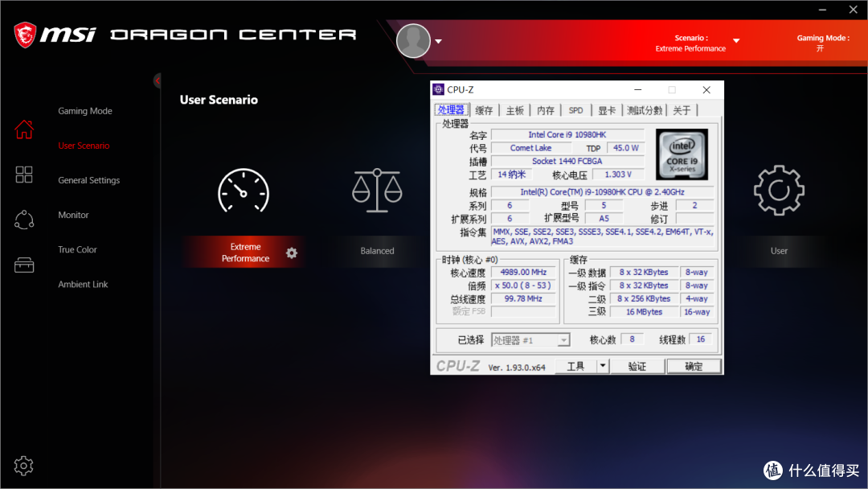This screenshot has height=489, width=868.
Task: Switch to the 处理器 tab in CPU-Z
Action: coord(451,109)
